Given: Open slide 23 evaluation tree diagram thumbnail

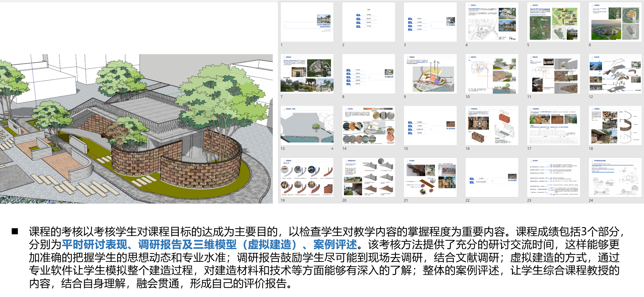Looking at the screenshot, I should [x=553, y=177].
